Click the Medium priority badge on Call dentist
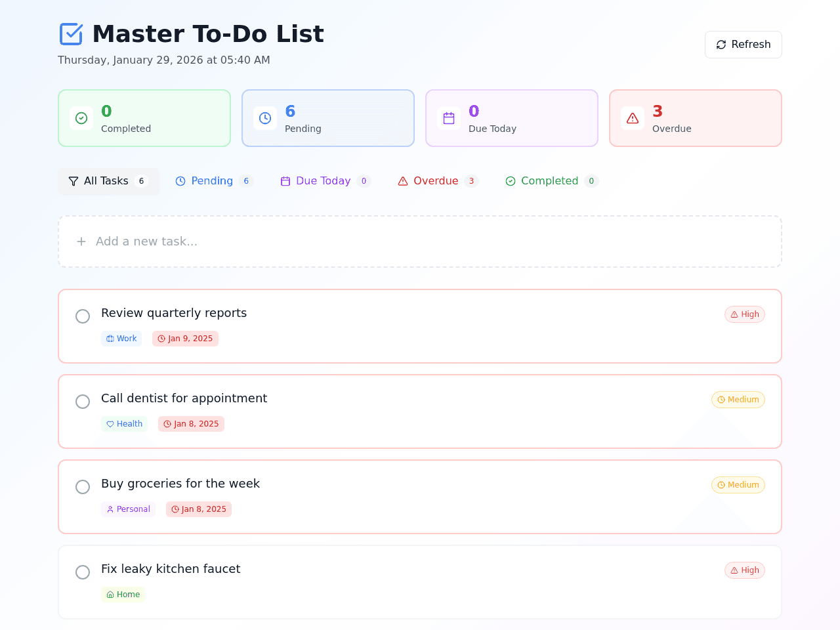840x630 pixels. pyautogui.click(x=738, y=400)
